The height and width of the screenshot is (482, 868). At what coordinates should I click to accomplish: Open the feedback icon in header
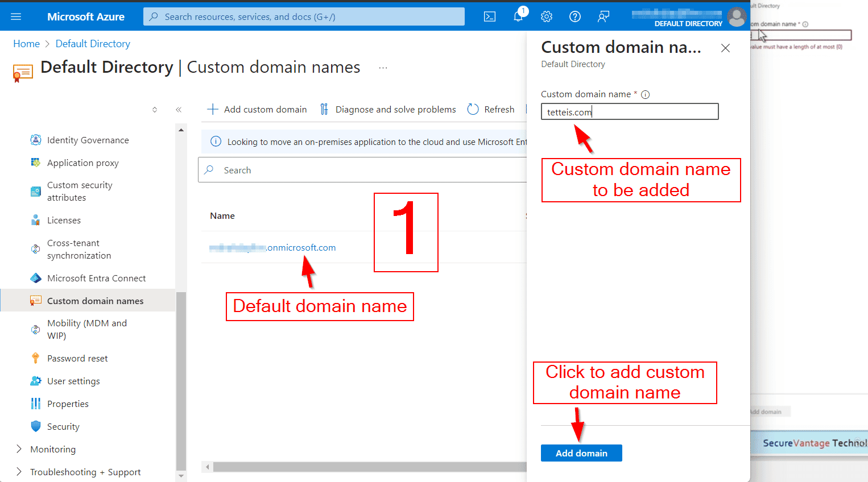click(x=604, y=16)
